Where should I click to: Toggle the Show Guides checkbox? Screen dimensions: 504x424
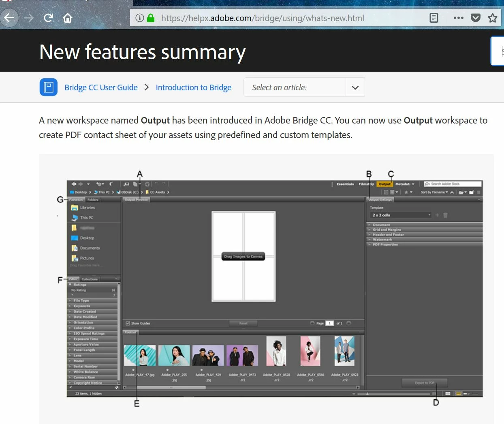(x=128, y=323)
